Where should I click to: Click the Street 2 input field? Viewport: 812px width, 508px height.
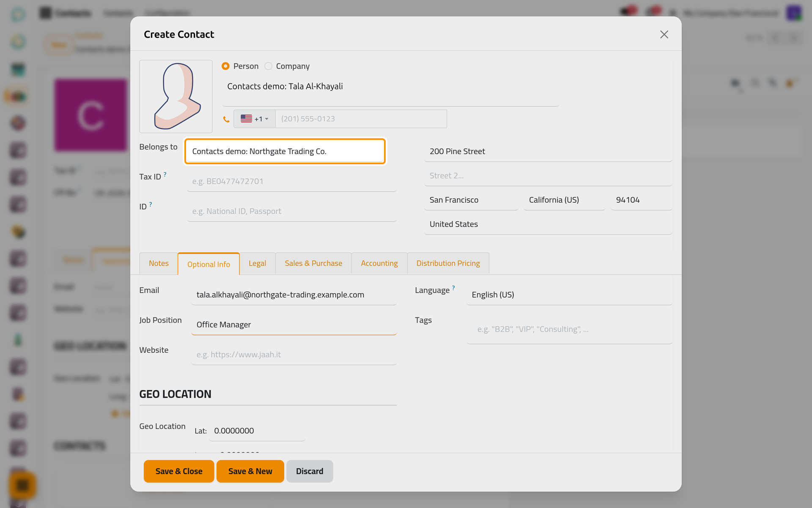tap(548, 176)
